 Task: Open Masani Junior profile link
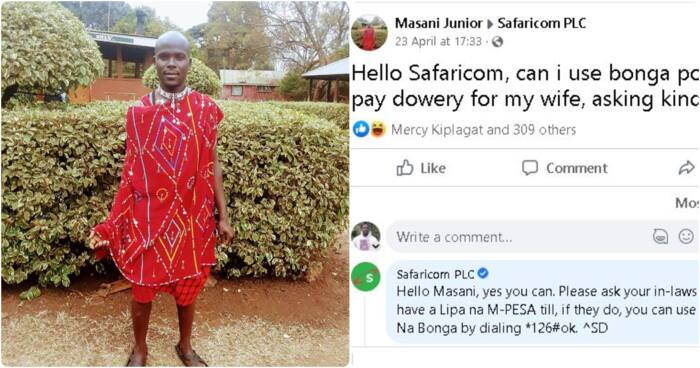coord(438,23)
